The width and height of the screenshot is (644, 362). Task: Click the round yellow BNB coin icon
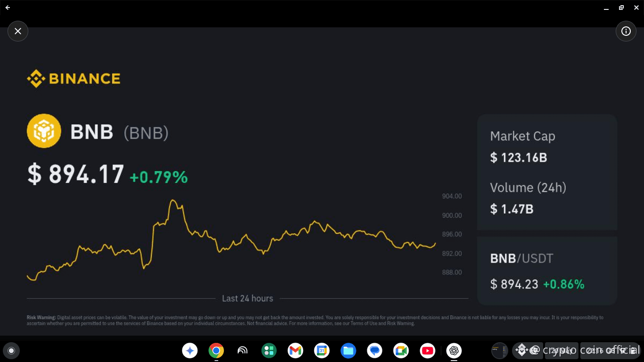point(44,131)
